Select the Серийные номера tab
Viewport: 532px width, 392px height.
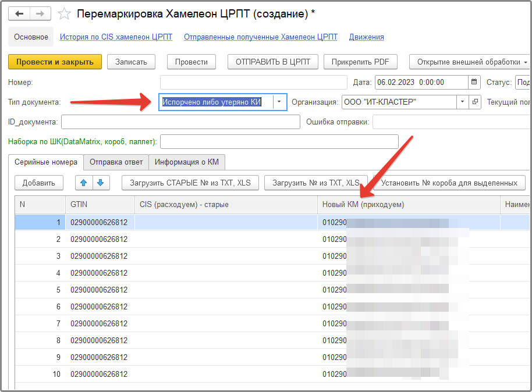(46, 162)
